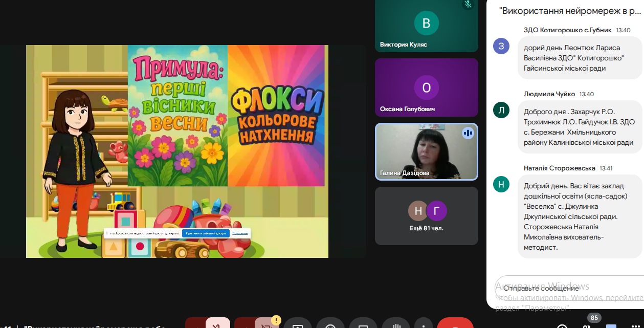The image size is (644, 328).
Task: Select the Оксана Голубович participant tile
Action: point(426,88)
